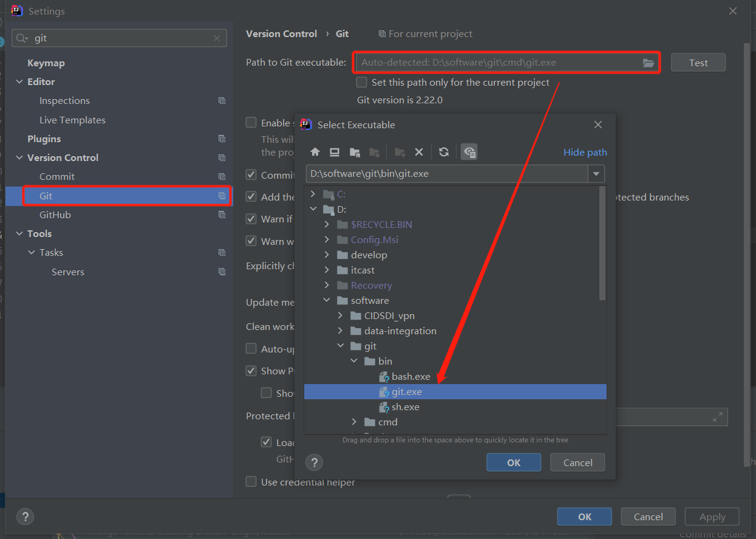Viewport: 756px width, 539px height.
Task: Click the Delete (X) toolbar icon
Action: (418, 152)
